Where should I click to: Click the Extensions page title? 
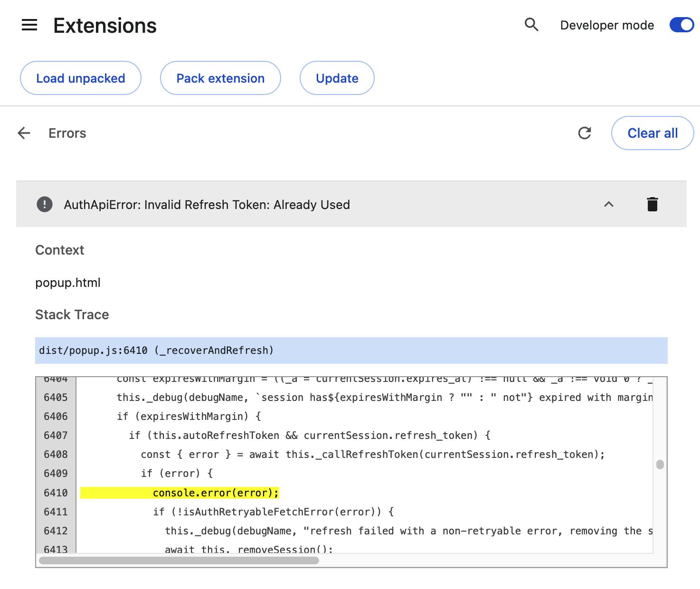coord(105,25)
